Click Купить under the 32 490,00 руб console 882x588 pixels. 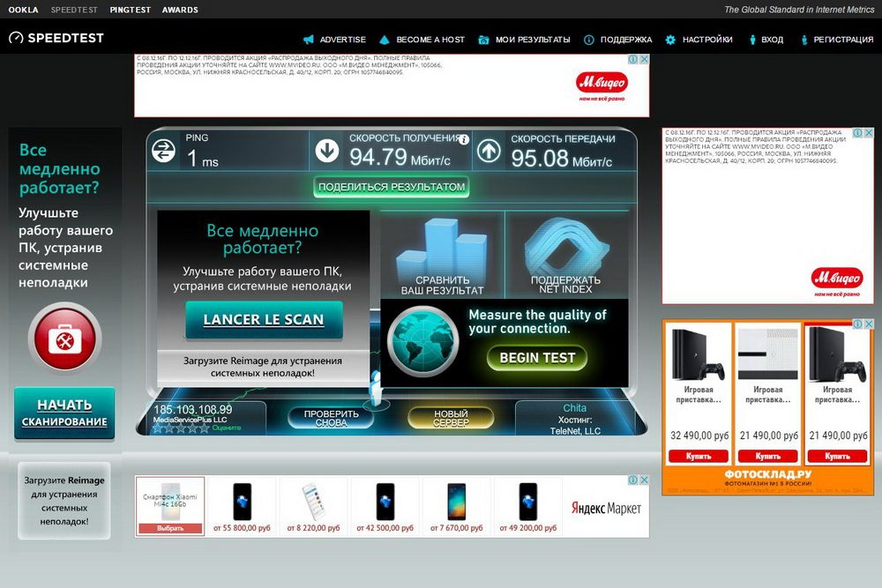pos(699,456)
